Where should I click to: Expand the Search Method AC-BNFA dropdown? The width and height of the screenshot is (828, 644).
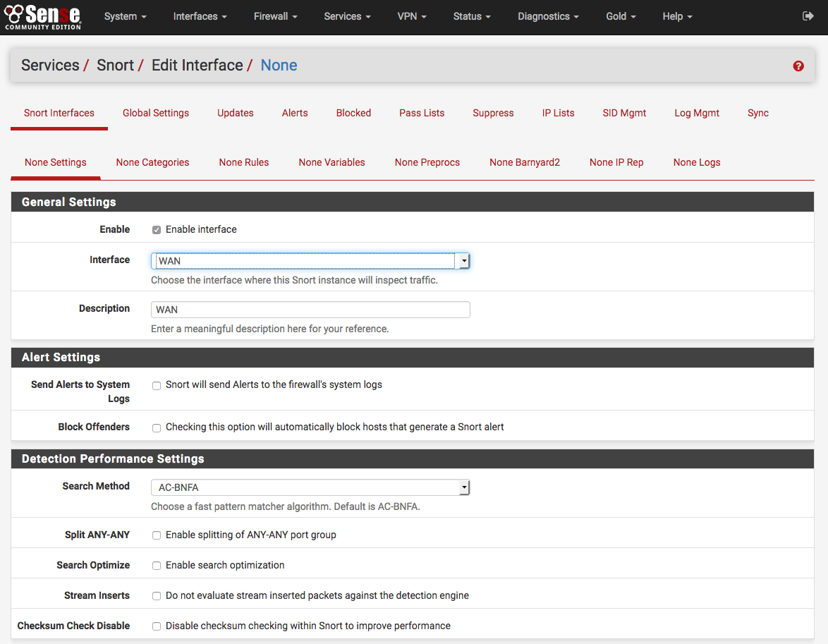[310, 487]
